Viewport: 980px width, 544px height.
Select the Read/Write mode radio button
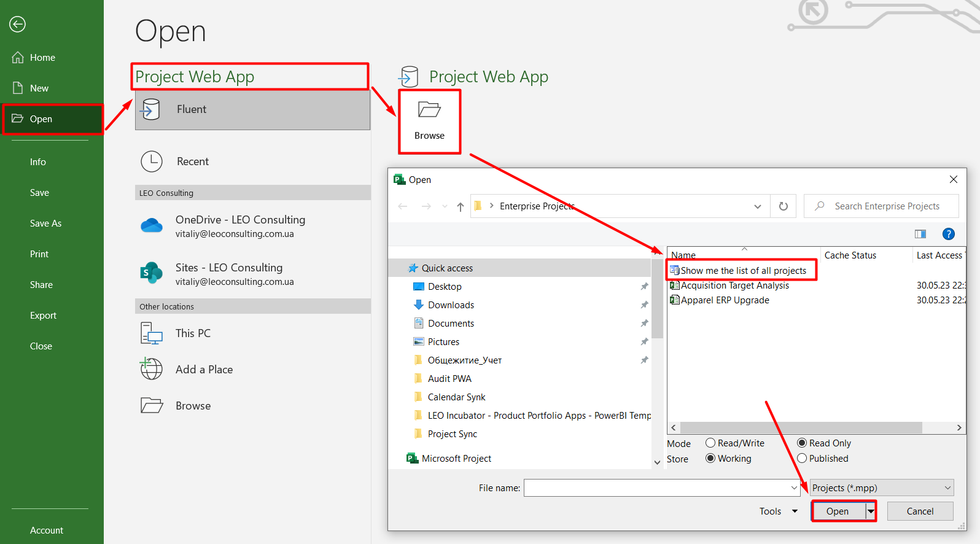710,443
